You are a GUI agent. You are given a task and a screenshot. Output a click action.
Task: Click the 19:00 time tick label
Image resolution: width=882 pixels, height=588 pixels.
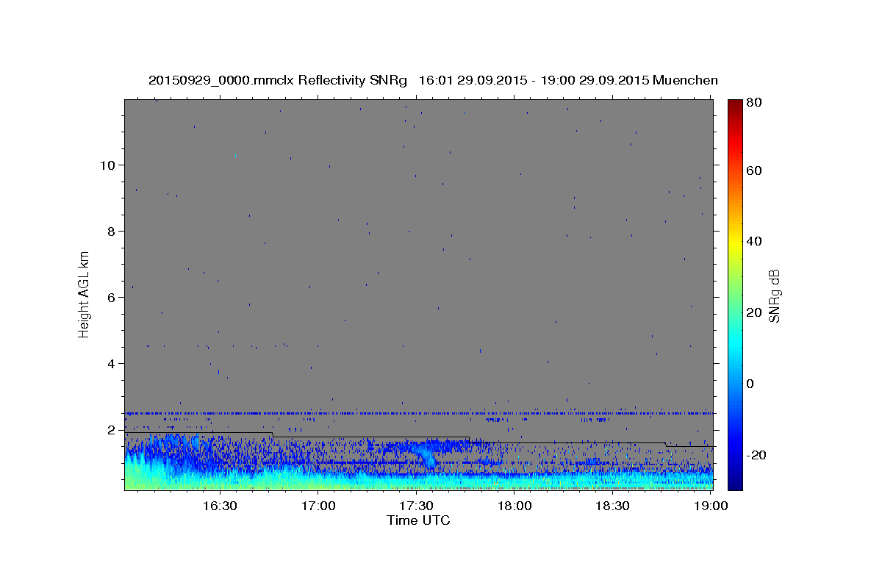(x=711, y=506)
